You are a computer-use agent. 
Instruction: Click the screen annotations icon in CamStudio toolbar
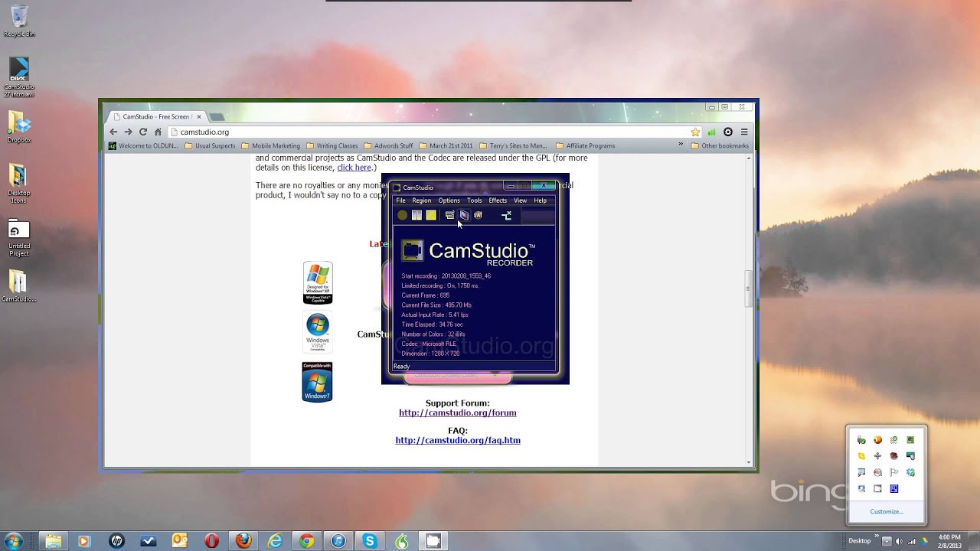point(506,216)
